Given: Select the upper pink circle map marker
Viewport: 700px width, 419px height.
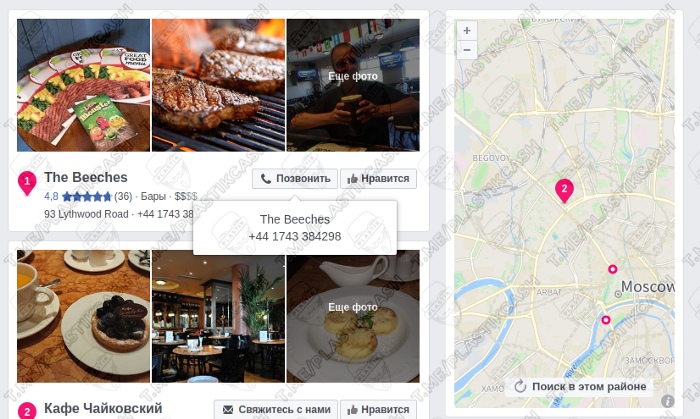Looking at the screenshot, I should [612, 269].
